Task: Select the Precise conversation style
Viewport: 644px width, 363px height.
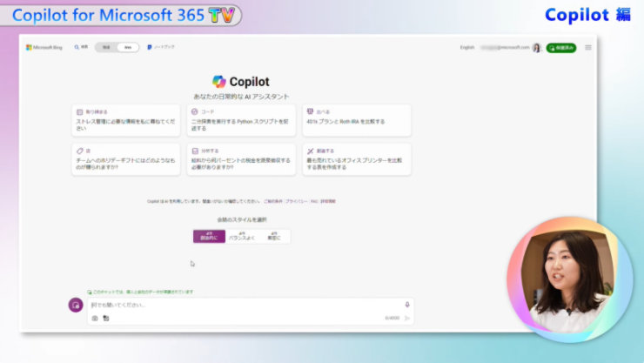Action: [274, 236]
